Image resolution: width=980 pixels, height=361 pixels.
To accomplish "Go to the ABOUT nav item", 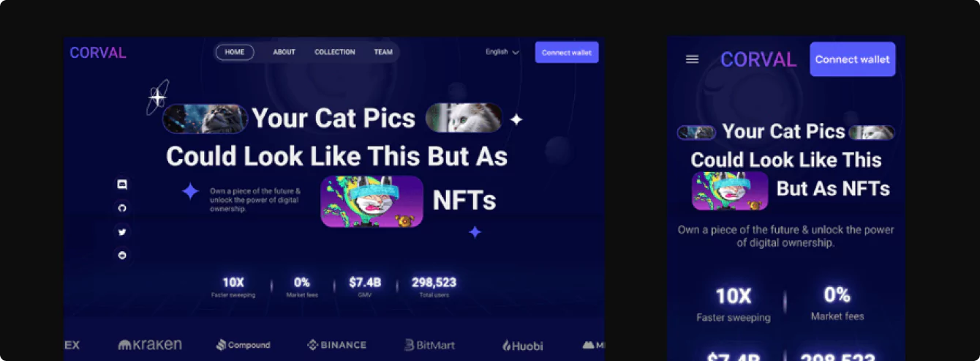I will [284, 52].
